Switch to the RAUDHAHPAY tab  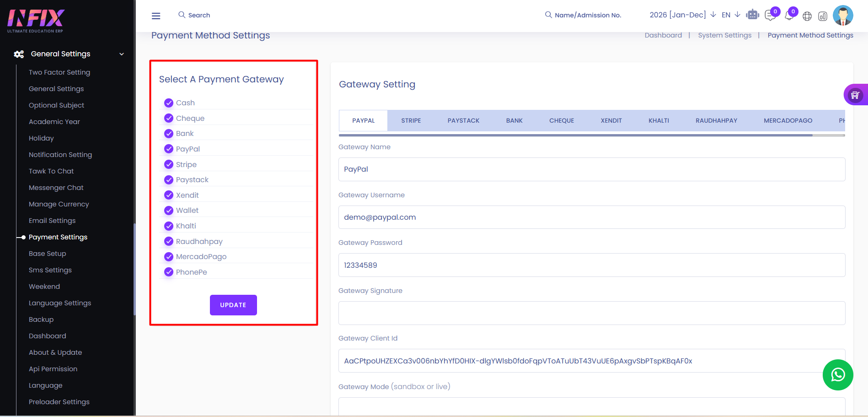(x=716, y=120)
